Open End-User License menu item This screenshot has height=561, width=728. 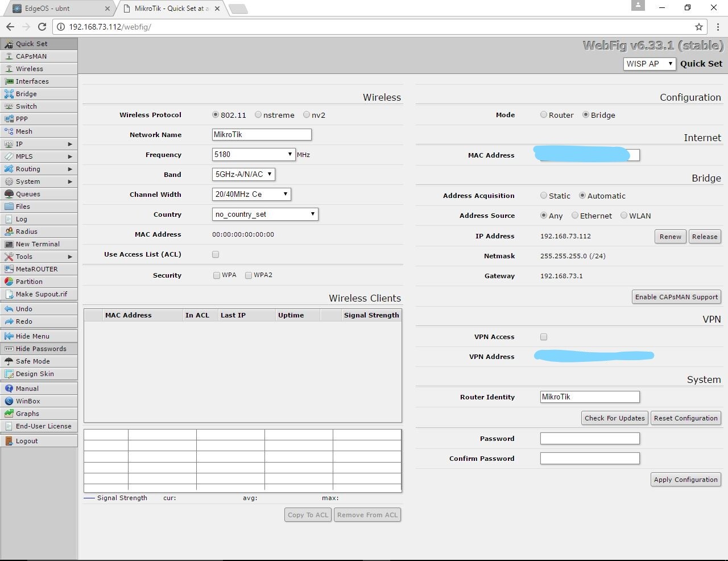click(x=39, y=426)
